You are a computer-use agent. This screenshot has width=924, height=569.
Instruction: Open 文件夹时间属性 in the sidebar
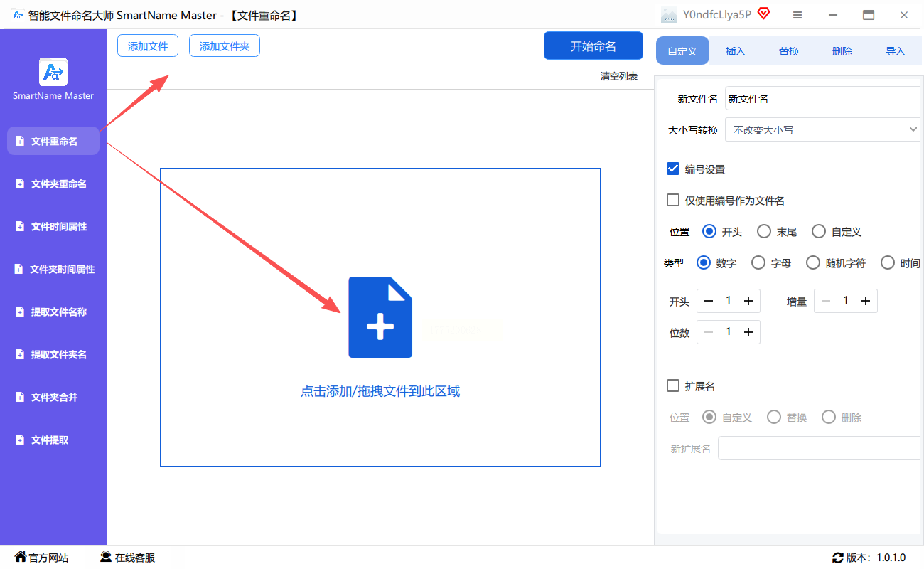53,269
